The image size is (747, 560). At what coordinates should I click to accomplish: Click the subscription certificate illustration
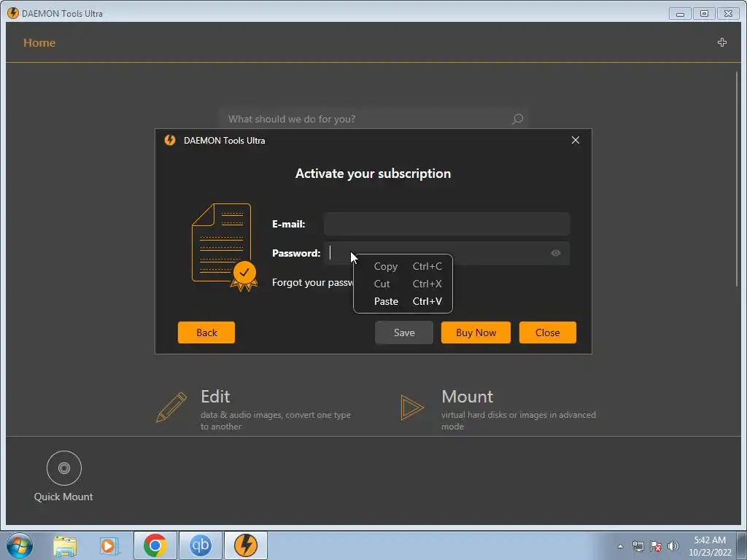(x=225, y=247)
